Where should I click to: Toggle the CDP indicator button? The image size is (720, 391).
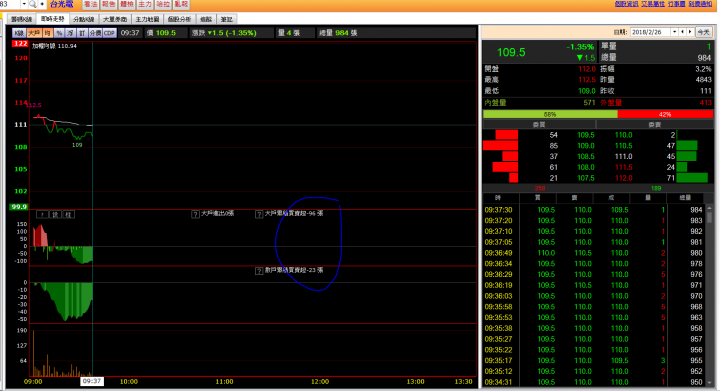[x=109, y=33]
